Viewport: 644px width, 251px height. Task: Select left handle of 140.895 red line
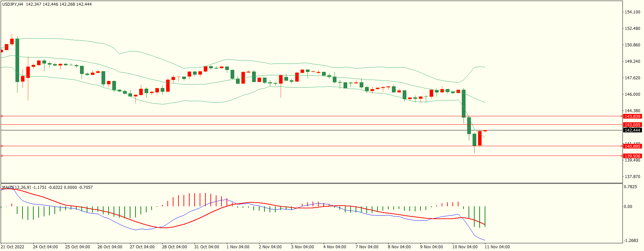coord(2,146)
